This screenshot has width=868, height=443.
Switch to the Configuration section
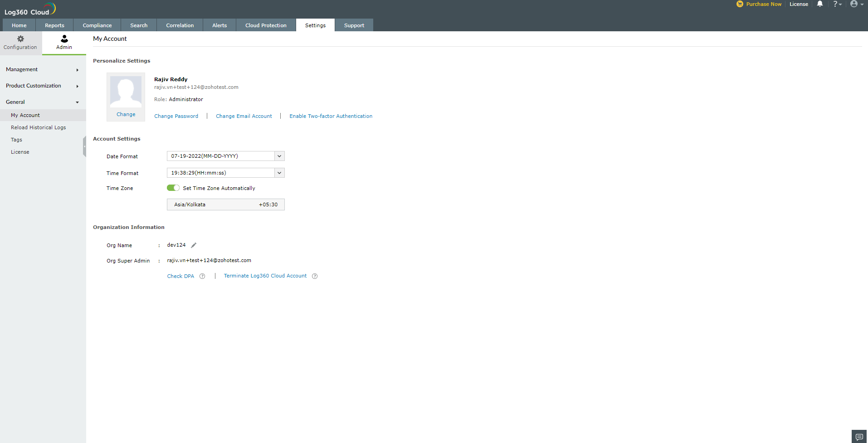[x=20, y=43]
